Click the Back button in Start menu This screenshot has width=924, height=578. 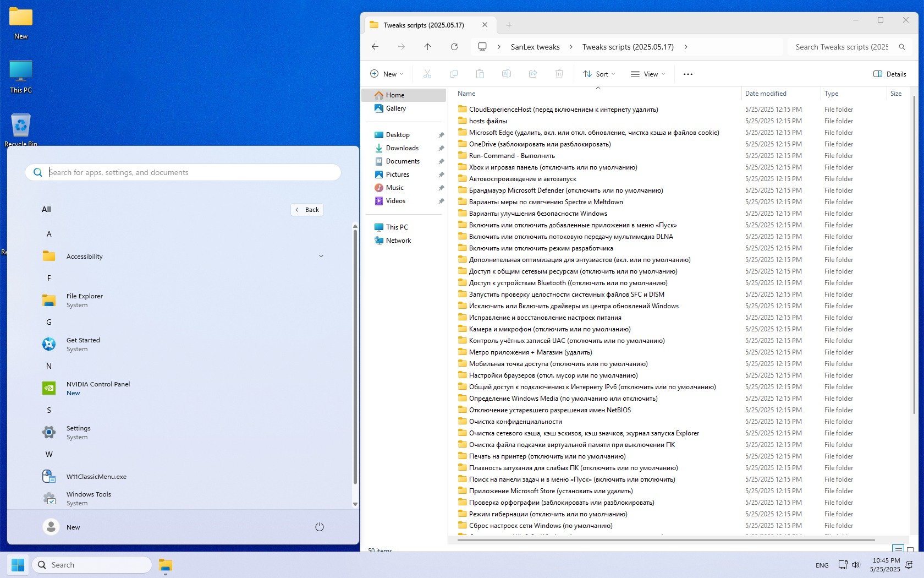[x=307, y=210]
